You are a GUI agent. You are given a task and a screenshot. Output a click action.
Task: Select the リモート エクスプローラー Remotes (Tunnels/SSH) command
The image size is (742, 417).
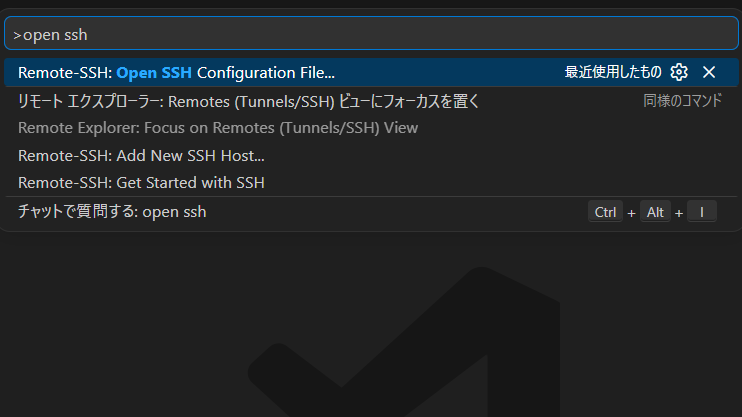[x=371, y=114]
